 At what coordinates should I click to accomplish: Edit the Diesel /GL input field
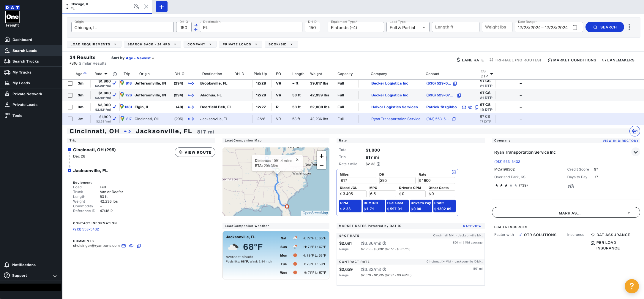point(353,194)
